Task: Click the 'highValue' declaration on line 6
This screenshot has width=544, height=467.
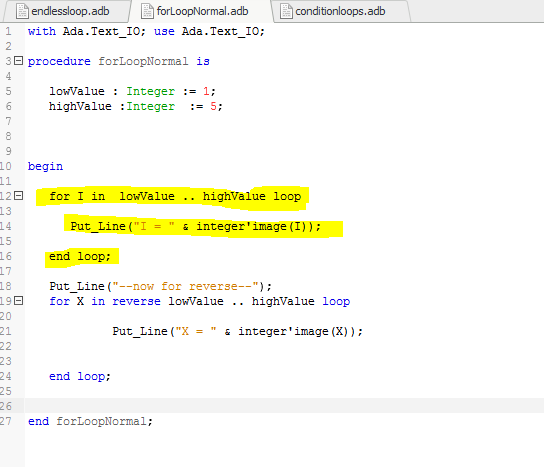Action: [x=80, y=106]
